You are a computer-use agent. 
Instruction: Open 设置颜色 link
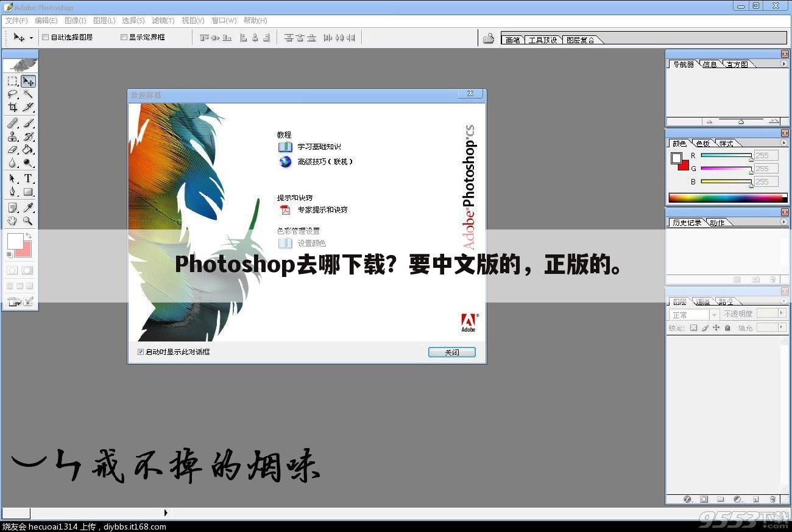[x=311, y=243]
